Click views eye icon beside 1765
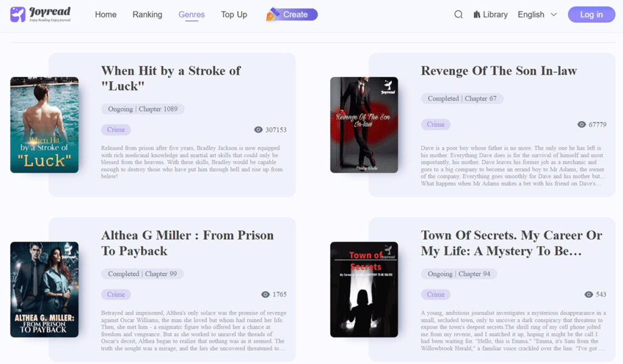This screenshot has height=364, width=623. (x=265, y=295)
